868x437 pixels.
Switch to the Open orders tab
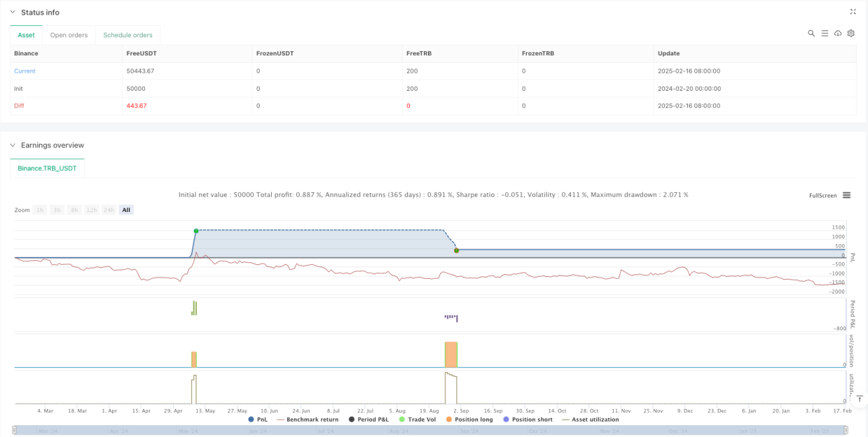coord(69,35)
